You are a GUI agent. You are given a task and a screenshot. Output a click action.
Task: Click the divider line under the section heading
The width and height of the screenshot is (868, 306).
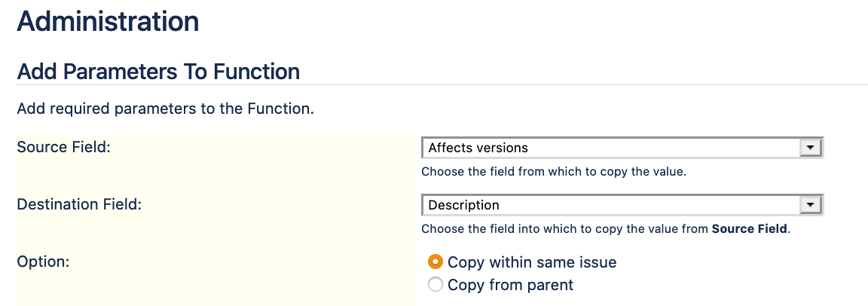(527, 84)
